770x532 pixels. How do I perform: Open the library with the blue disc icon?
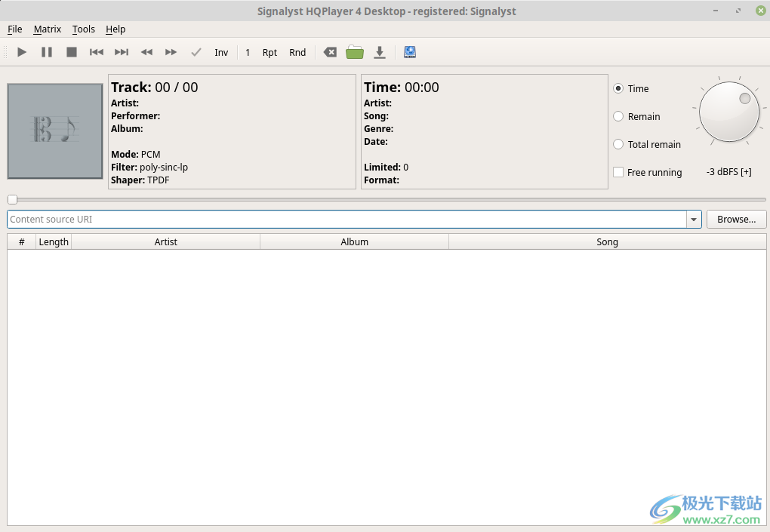[410, 52]
